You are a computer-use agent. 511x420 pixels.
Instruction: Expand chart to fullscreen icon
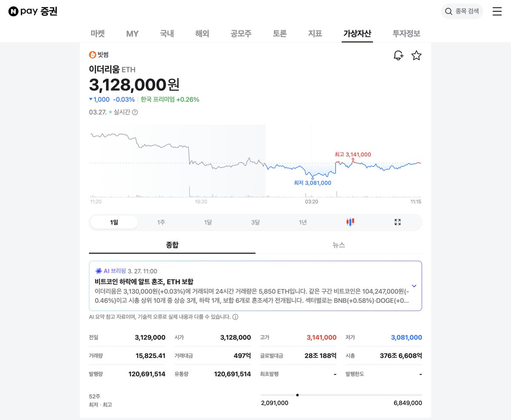tap(397, 222)
